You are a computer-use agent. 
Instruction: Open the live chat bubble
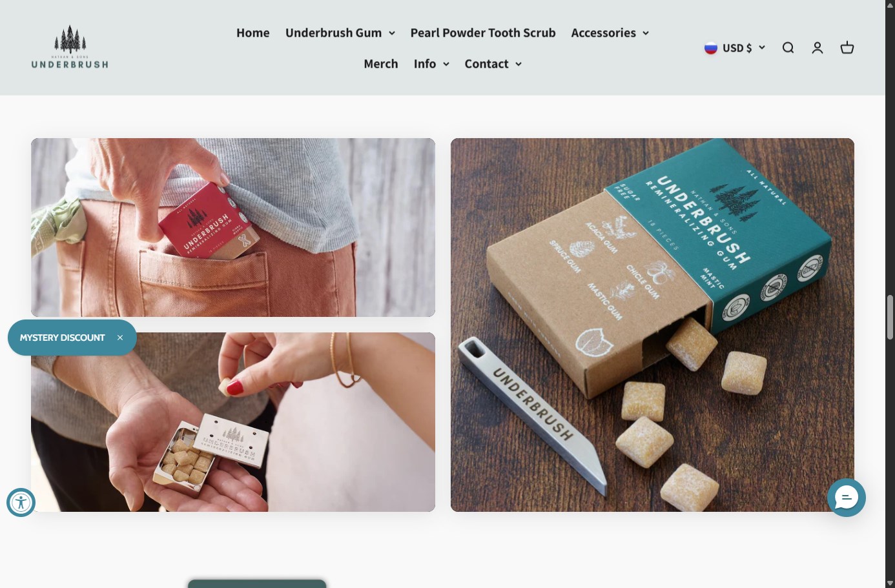(846, 497)
